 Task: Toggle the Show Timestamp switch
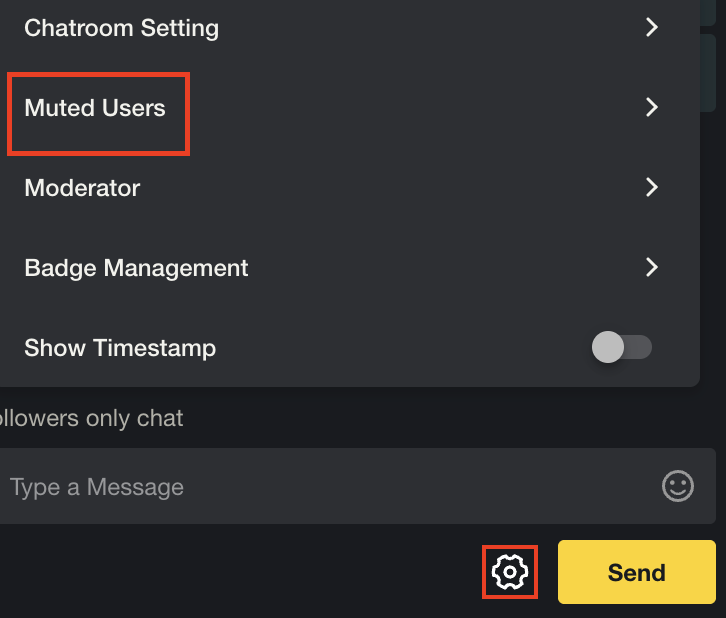coord(622,347)
